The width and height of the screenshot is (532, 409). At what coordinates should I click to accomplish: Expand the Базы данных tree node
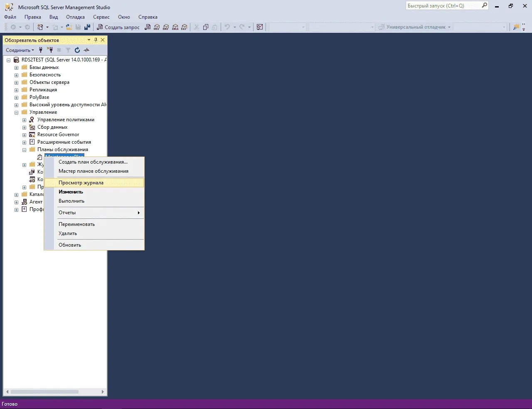tap(16, 68)
